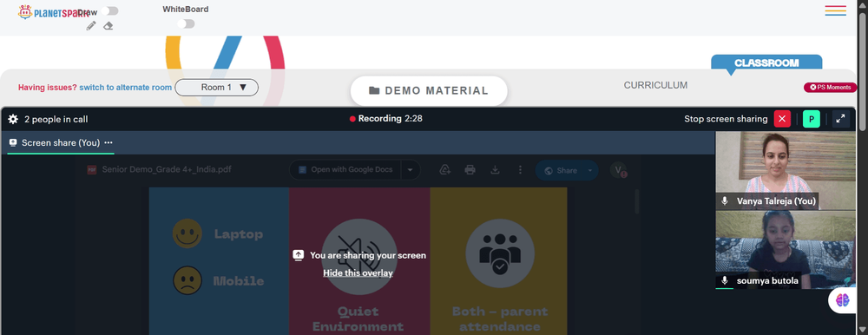
Task: Switch to the Classroom tab
Action: pos(766,63)
